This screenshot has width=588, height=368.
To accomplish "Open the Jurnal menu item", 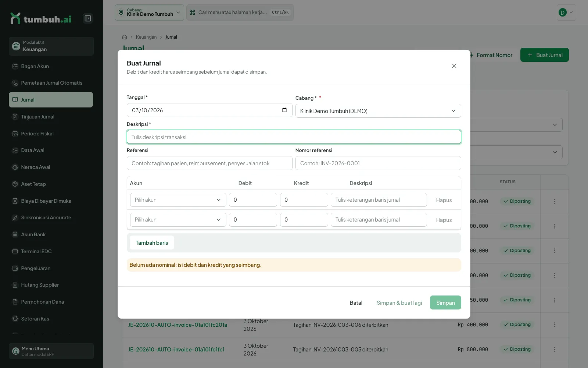I will [x=51, y=100].
